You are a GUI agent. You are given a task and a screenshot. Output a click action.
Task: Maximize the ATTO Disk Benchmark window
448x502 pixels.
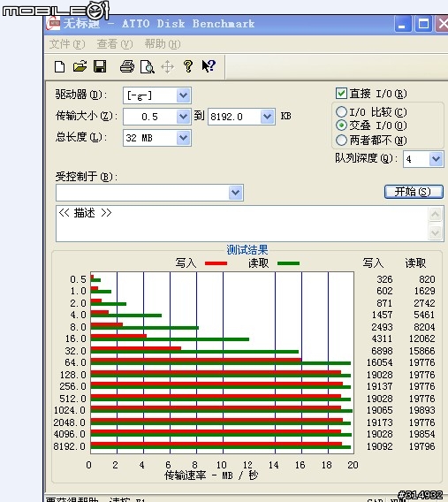coord(423,24)
